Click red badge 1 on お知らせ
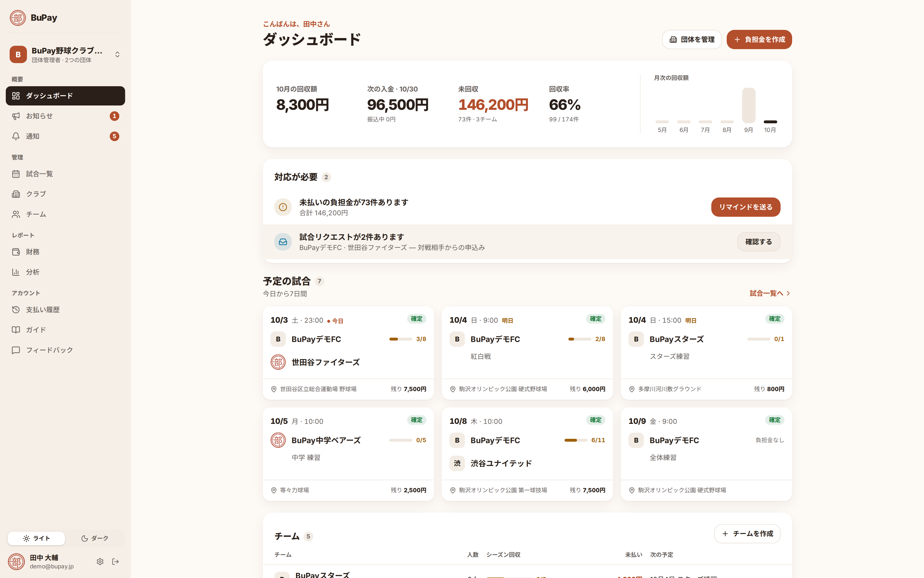Image resolution: width=924 pixels, height=578 pixels. (114, 116)
